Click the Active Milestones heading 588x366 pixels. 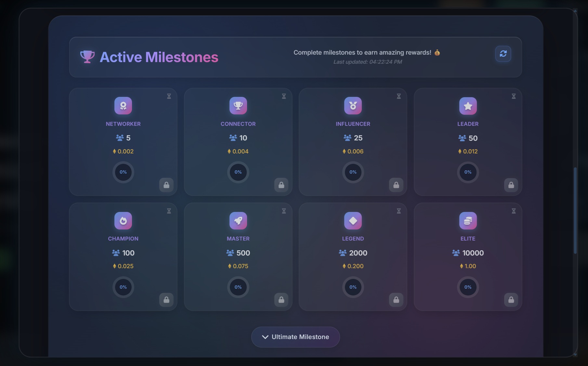click(159, 57)
